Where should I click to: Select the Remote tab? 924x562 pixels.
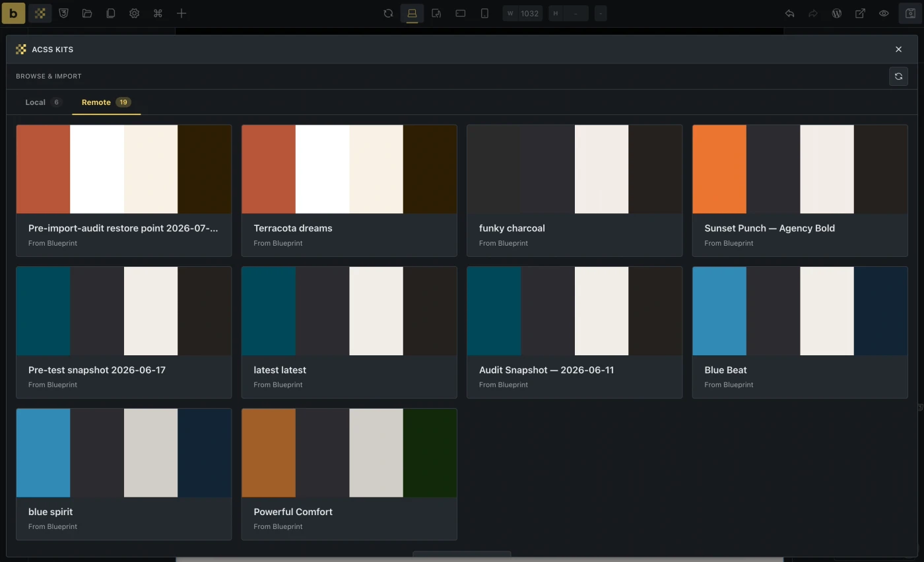point(106,102)
